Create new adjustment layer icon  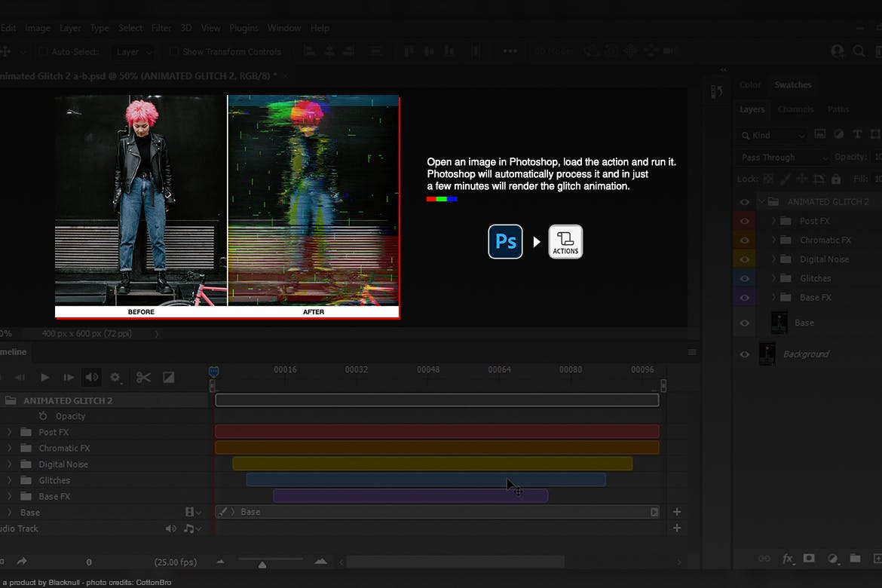click(833, 559)
